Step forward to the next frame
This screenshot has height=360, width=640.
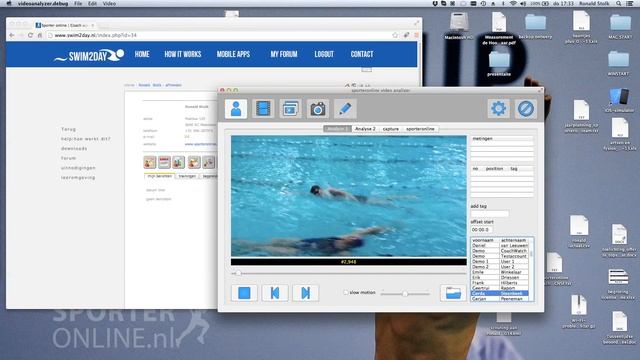[305, 293]
